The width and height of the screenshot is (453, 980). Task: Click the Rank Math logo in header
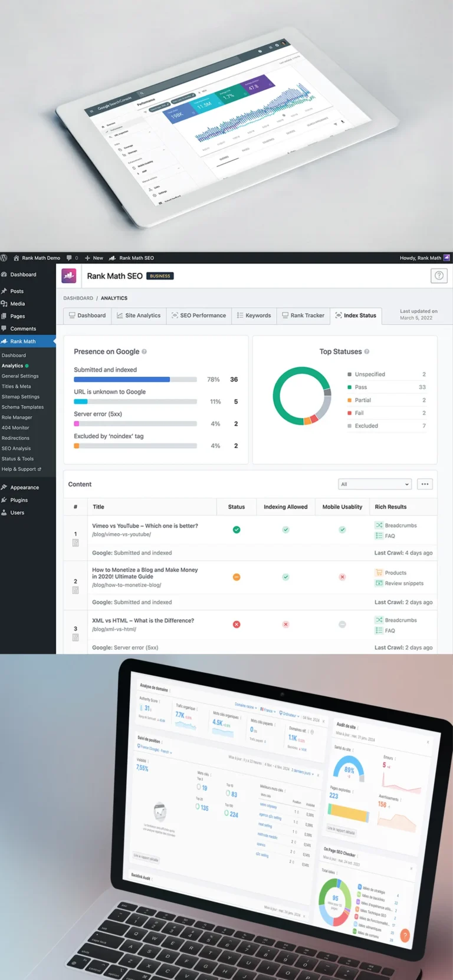[x=69, y=276]
